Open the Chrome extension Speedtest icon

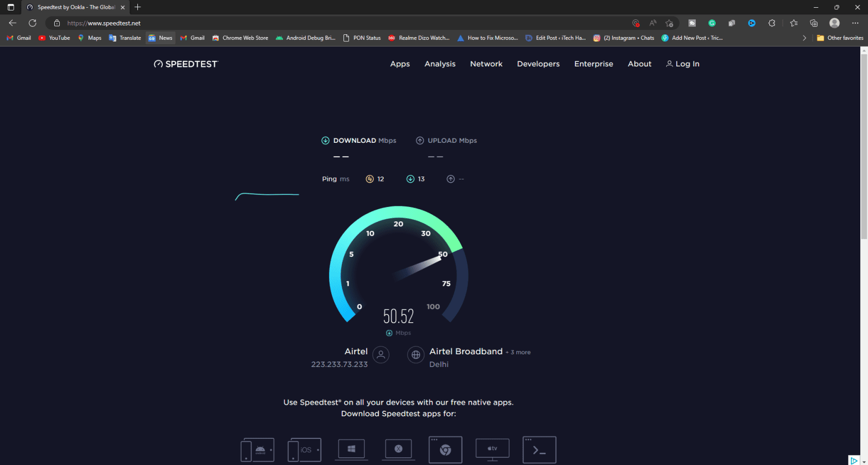(445, 449)
